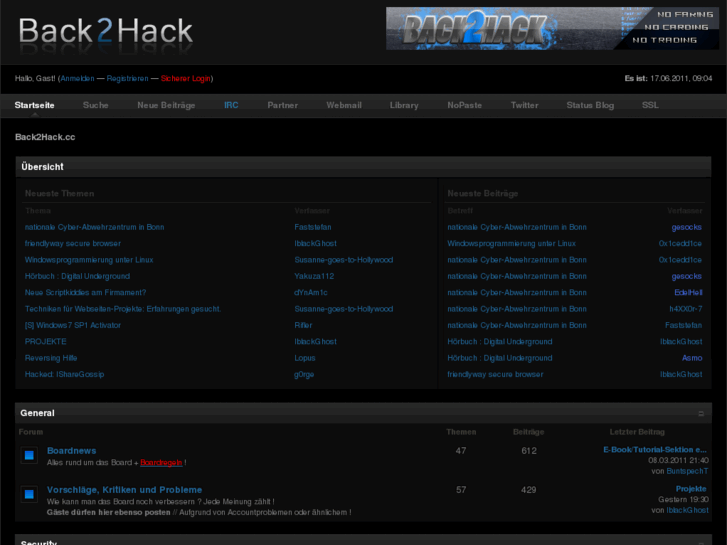Open user BuntspechT profile
727x545 pixels.
[687, 471]
